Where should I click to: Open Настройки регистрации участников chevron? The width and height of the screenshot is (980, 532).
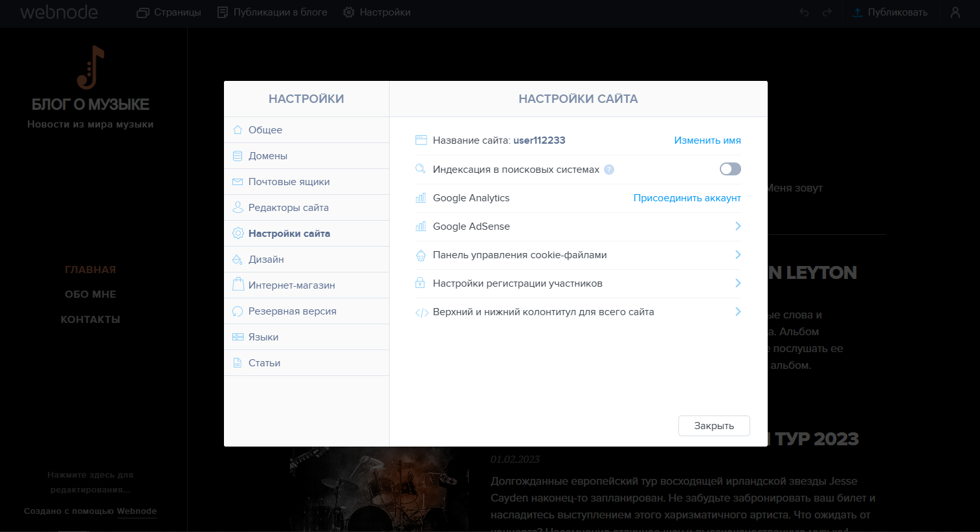[738, 283]
